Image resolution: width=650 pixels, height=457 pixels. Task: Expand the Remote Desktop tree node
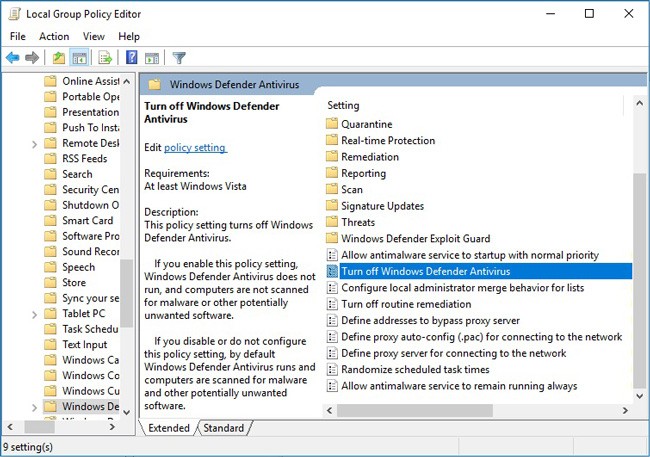[35, 144]
